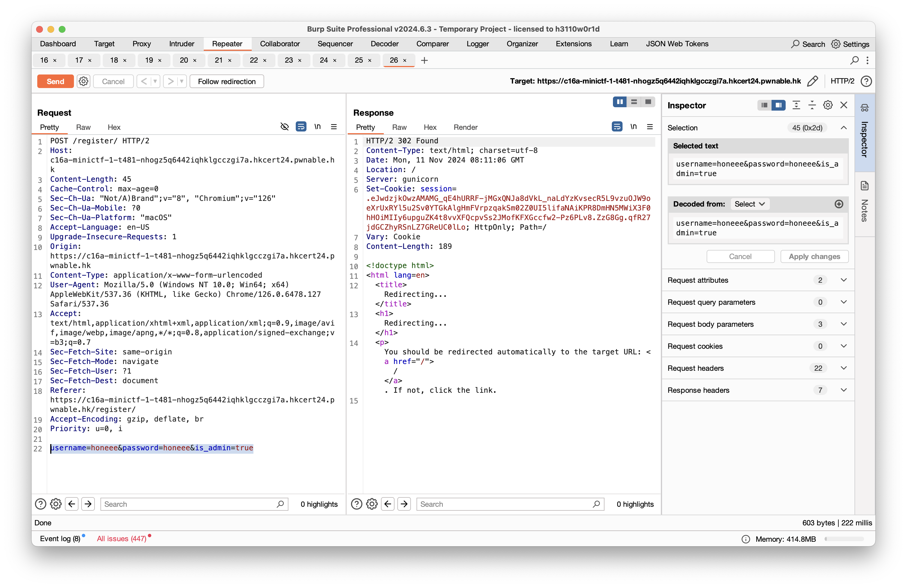Toggle line wrap in the Response panel
This screenshot has height=588, width=907.
coord(617,126)
